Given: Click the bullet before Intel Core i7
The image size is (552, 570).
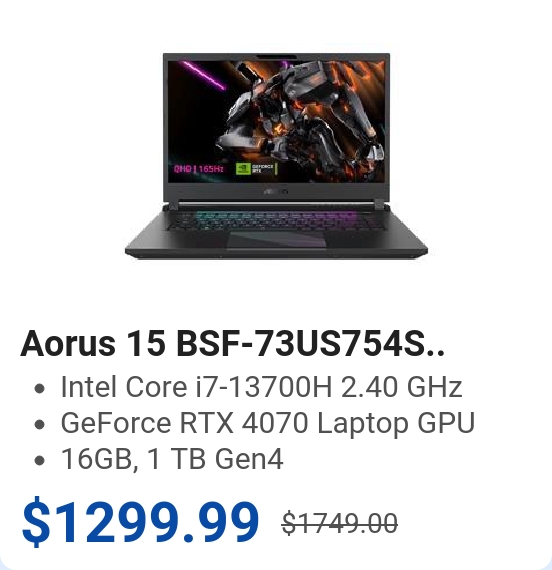Looking at the screenshot, I should click(x=39, y=389).
